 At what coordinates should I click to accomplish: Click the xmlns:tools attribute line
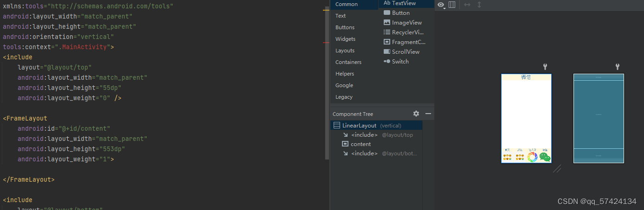tap(88, 6)
